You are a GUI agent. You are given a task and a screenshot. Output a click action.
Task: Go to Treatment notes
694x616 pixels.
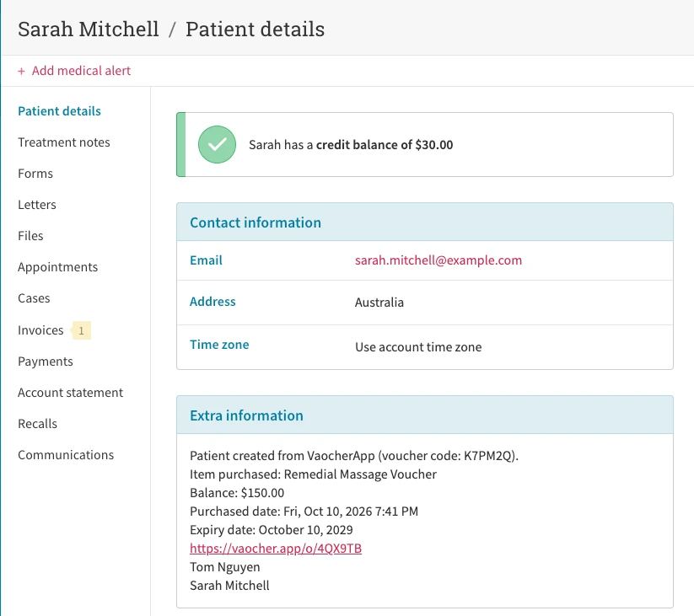tap(64, 142)
